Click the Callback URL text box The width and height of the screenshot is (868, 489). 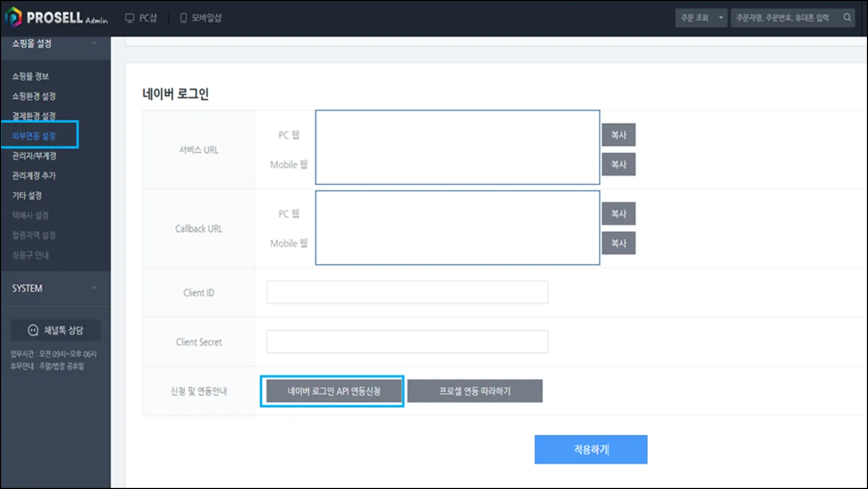pyautogui.click(x=458, y=228)
